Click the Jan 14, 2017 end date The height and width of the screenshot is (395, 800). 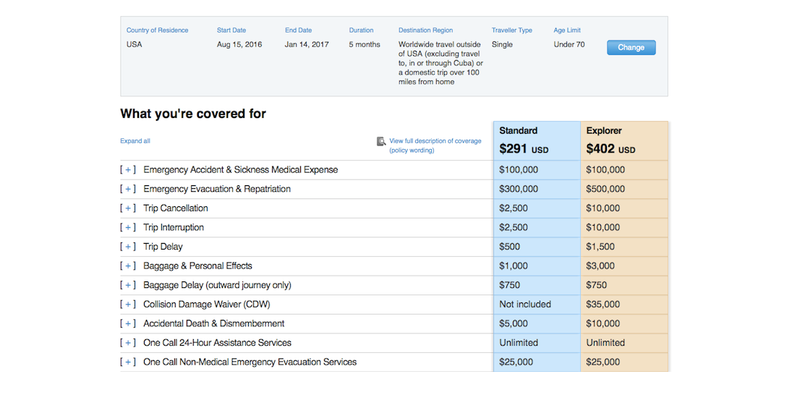307,44
